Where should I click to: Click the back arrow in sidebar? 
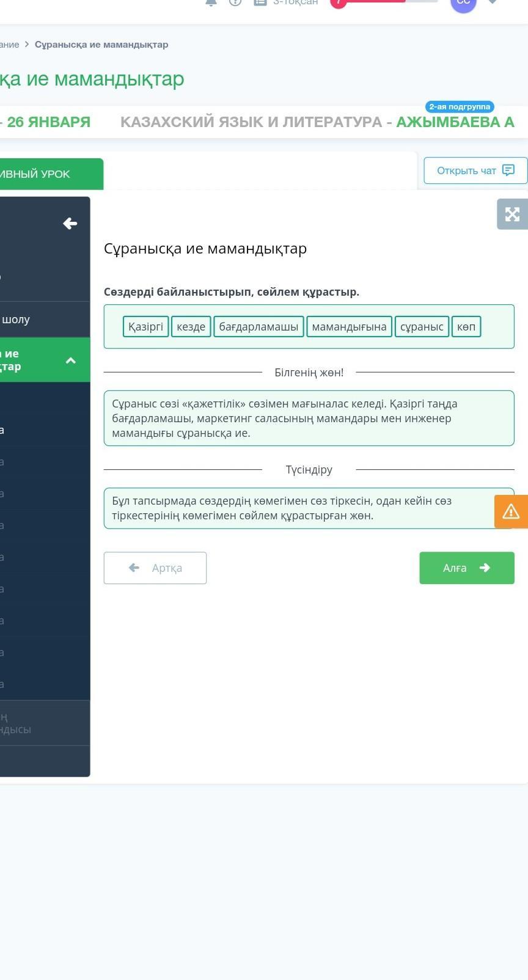click(x=70, y=224)
